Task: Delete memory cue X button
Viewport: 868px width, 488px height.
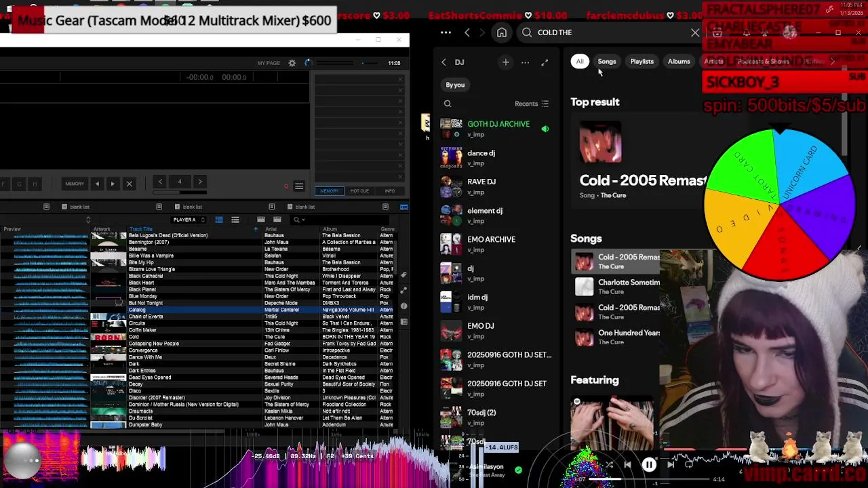Action: [x=129, y=184]
